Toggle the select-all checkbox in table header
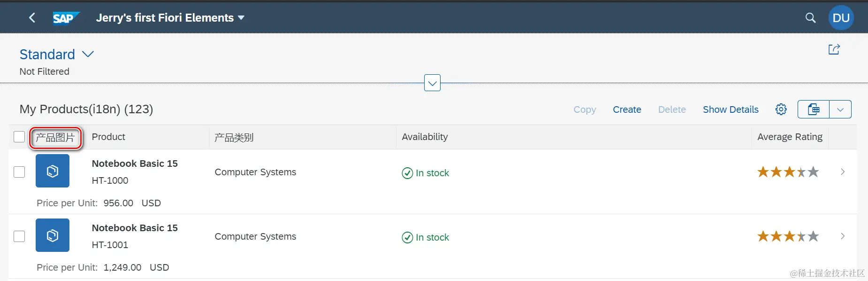This screenshot has width=868, height=281. click(x=19, y=137)
